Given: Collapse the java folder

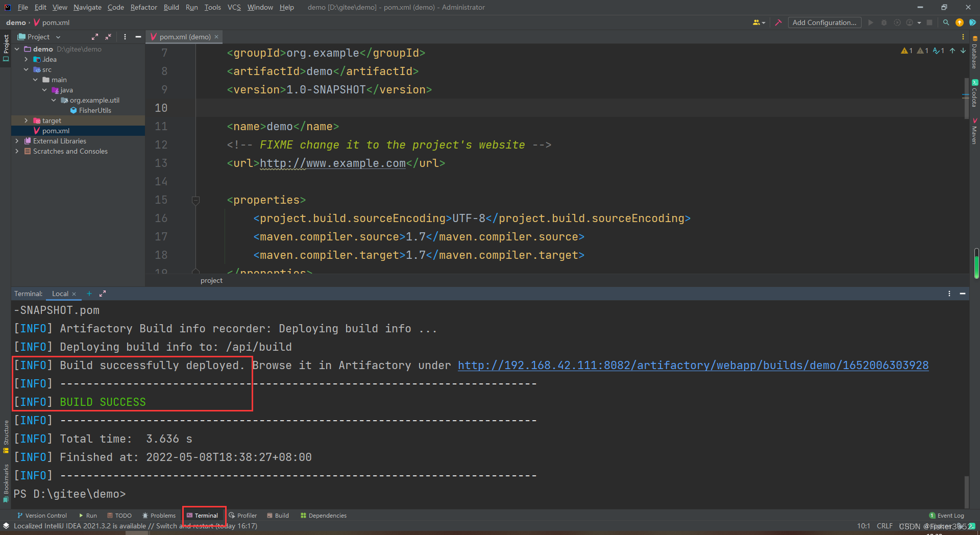Looking at the screenshot, I should click(44, 90).
